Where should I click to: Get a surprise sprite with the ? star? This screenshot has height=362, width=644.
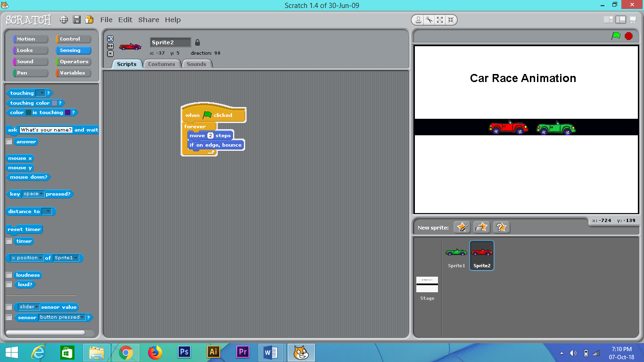pyautogui.click(x=501, y=227)
